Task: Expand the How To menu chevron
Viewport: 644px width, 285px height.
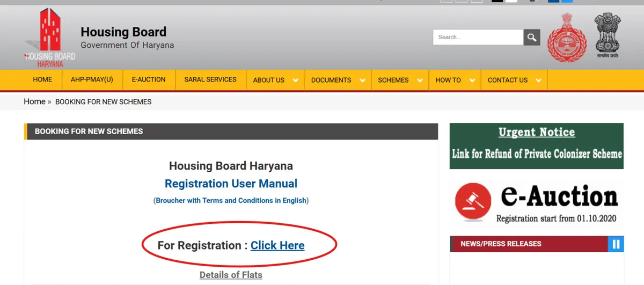Action: pyautogui.click(x=472, y=81)
